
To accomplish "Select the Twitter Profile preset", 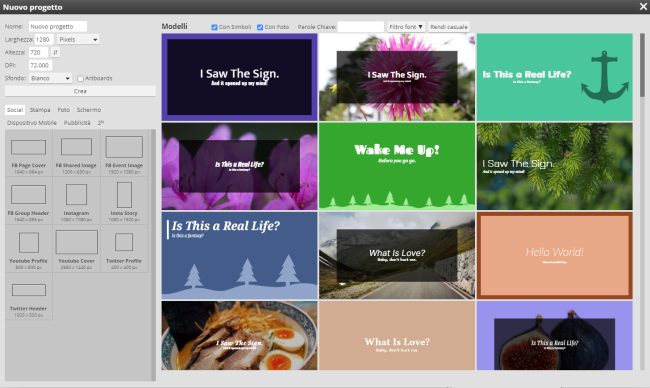I will [124, 249].
